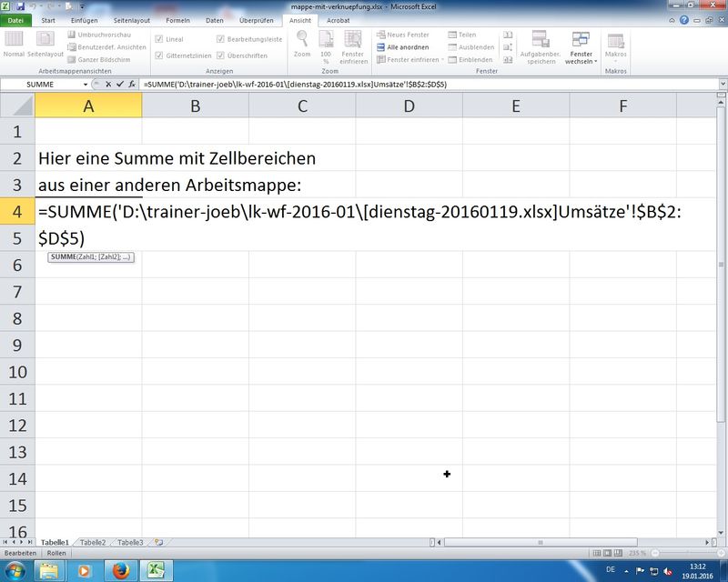Toggle the Lineal checkbox
The width and height of the screenshot is (728, 582).
[x=159, y=39]
